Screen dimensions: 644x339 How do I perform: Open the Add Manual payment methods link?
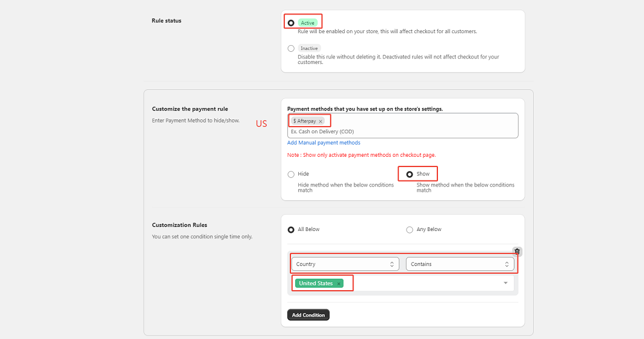pos(324,143)
